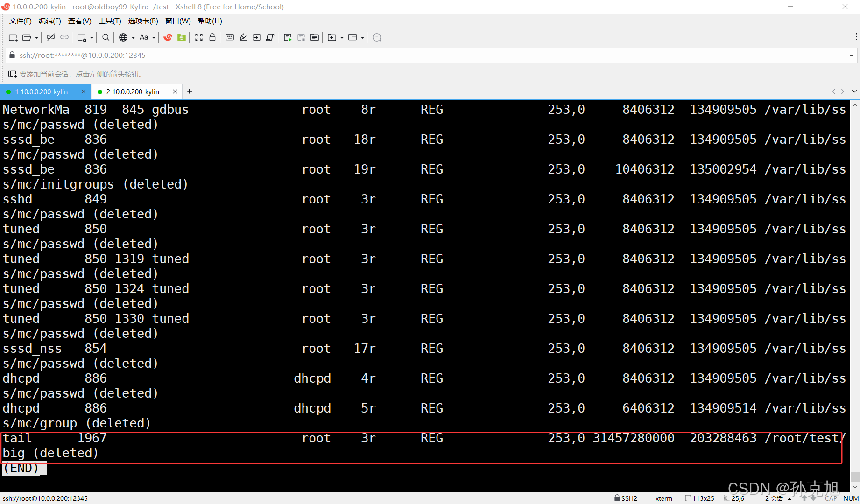Expand the font dropdown arrow

(x=154, y=38)
